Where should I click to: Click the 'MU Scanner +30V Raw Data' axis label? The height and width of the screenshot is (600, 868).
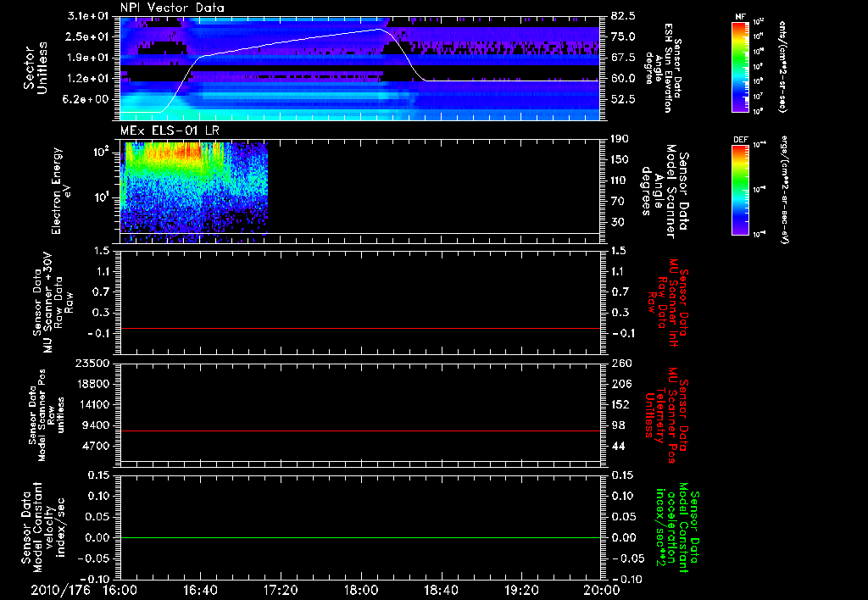click(x=53, y=303)
